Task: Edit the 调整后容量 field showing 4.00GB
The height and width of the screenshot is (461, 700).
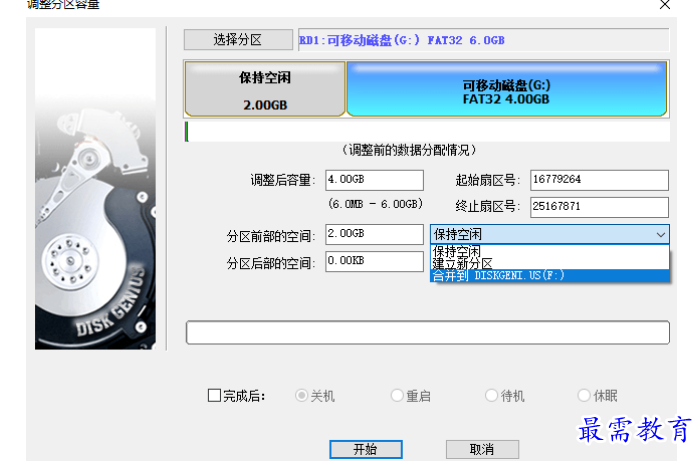Action: [x=374, y=180]
